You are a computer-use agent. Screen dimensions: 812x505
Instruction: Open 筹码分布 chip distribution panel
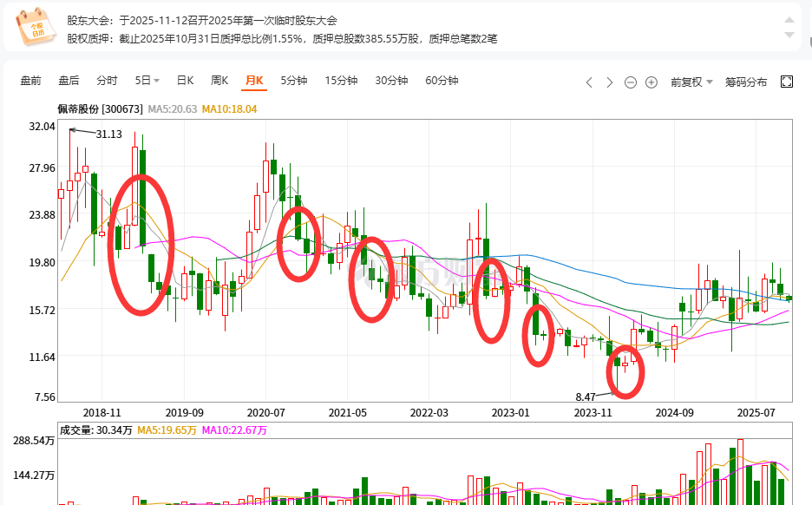(x=746, y=82)
